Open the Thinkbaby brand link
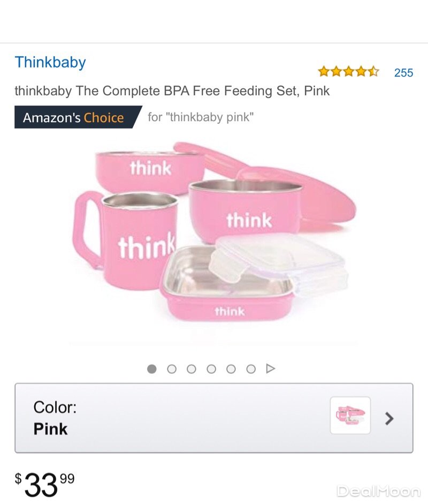428x504 pixels. pyautogui.click(x=50, y=62)
